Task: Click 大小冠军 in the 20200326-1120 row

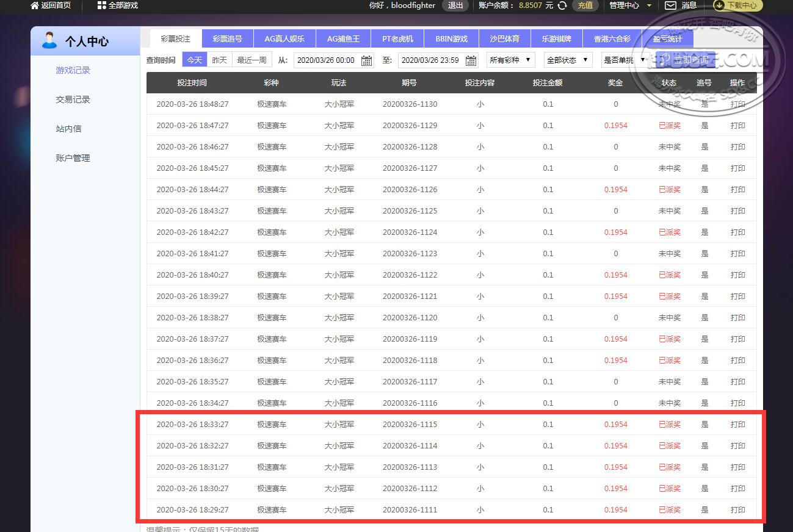Action: [x=339, y=318]
